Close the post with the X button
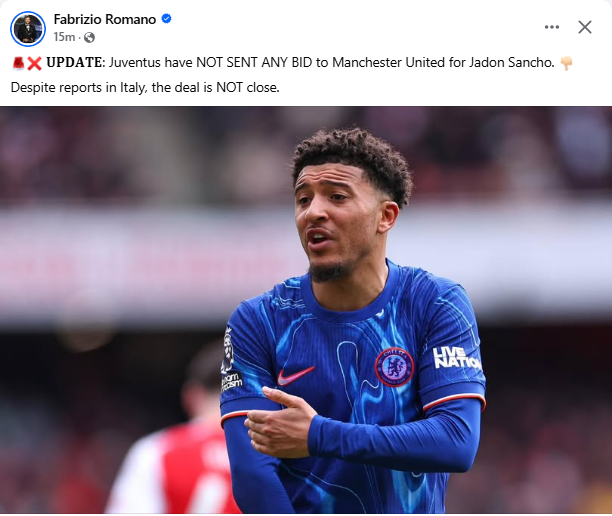 click(x=585, y=27)
